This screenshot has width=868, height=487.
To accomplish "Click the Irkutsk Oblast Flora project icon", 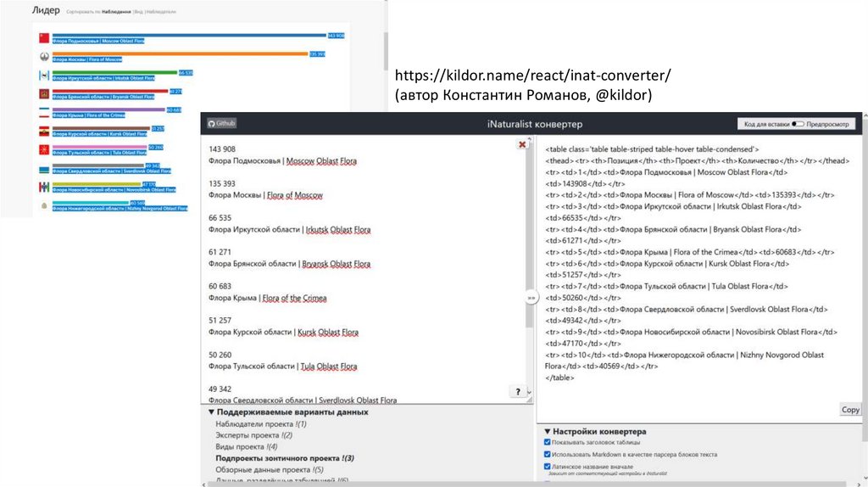I will [x=44, y=76].
